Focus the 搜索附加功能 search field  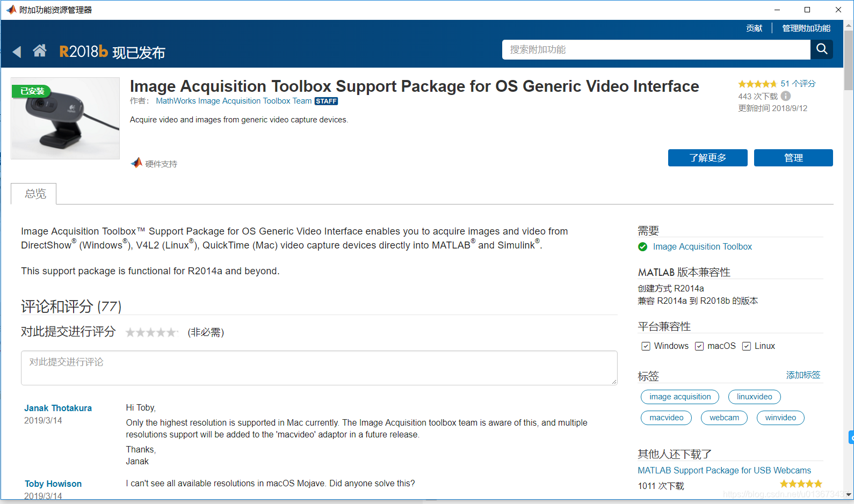click(x=656, y=49)
